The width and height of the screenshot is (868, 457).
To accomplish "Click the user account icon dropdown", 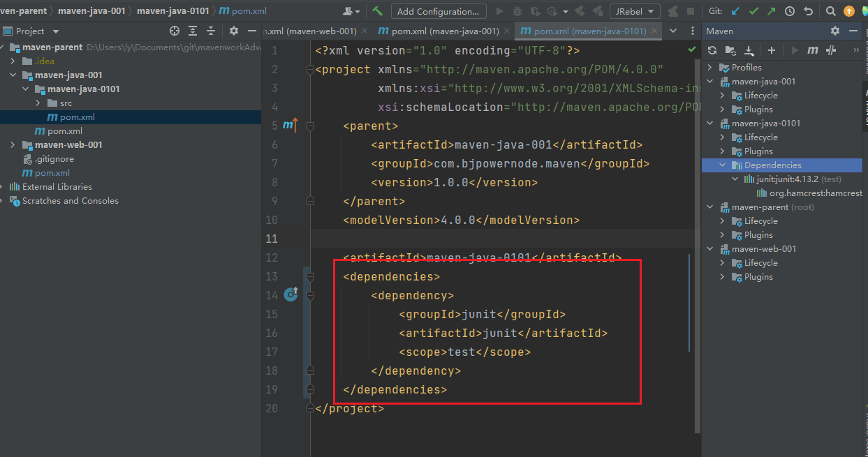I will point(351,11).
